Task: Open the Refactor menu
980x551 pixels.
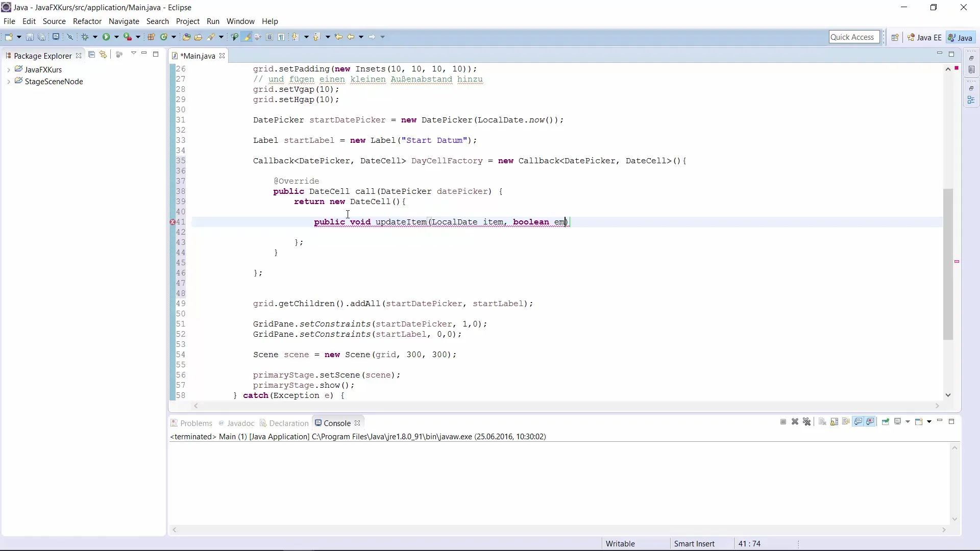Action: (87, 21)
